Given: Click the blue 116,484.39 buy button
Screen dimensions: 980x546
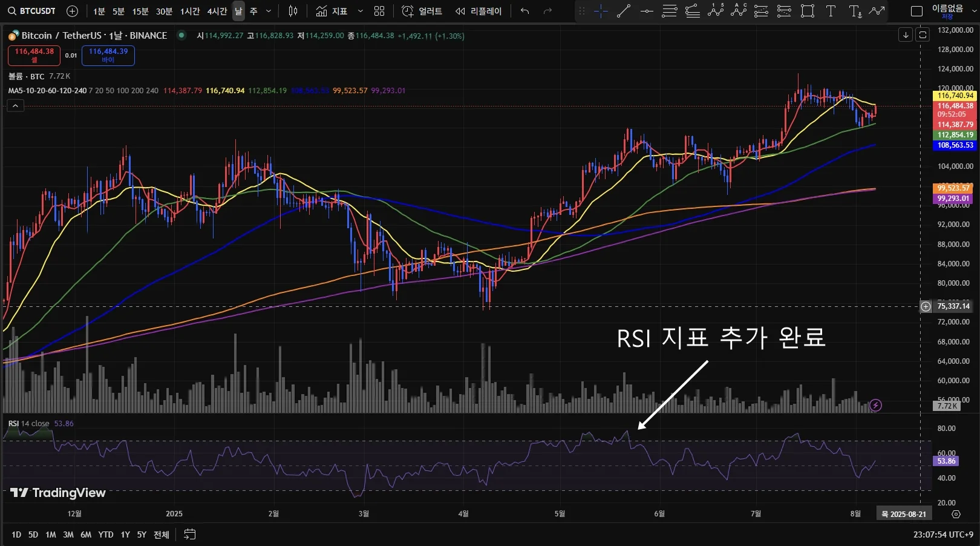Looking at the screenshot, I should click(108, 55).
